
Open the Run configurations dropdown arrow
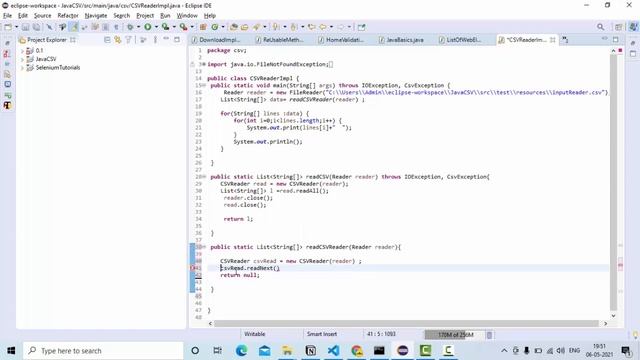tap(156, 27)
